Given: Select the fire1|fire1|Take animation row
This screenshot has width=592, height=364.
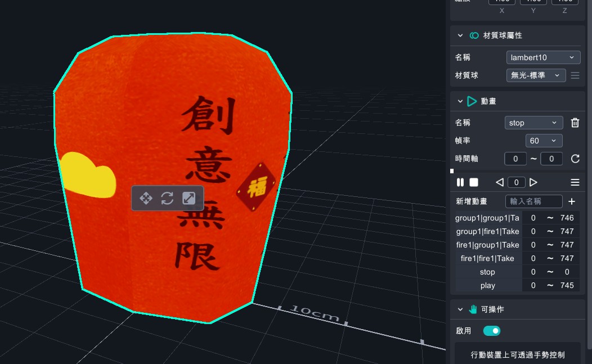Looking at the screenshot, I should (488, 258).
